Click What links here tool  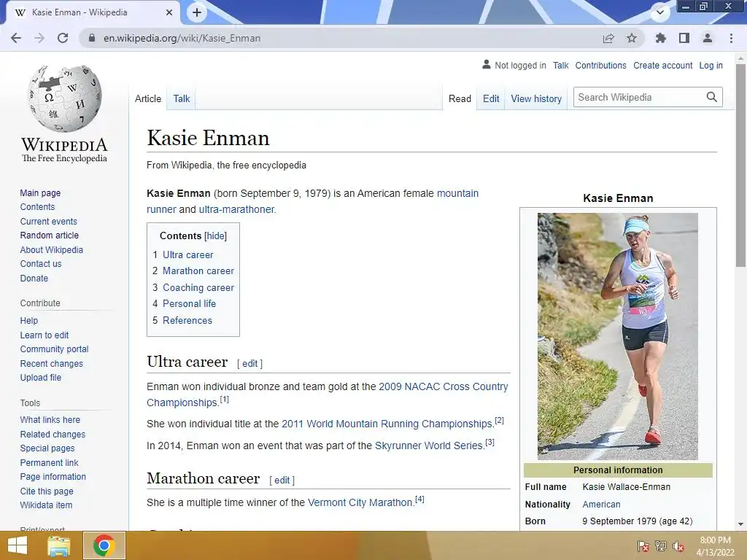pyautogui.click(x=50, y=419)
